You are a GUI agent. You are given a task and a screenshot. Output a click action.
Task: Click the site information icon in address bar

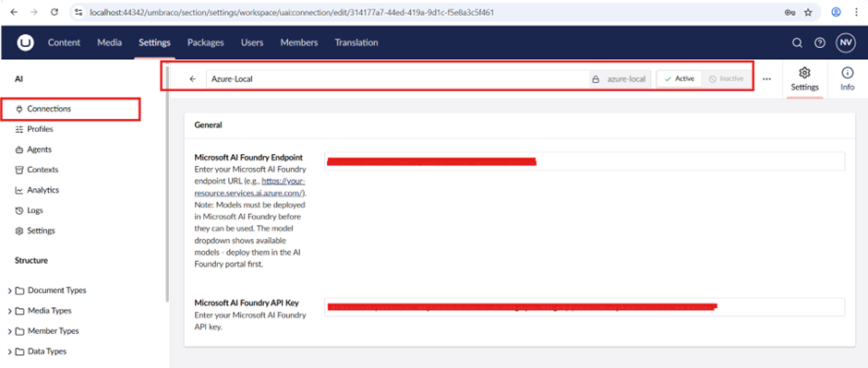coord(78,12)
